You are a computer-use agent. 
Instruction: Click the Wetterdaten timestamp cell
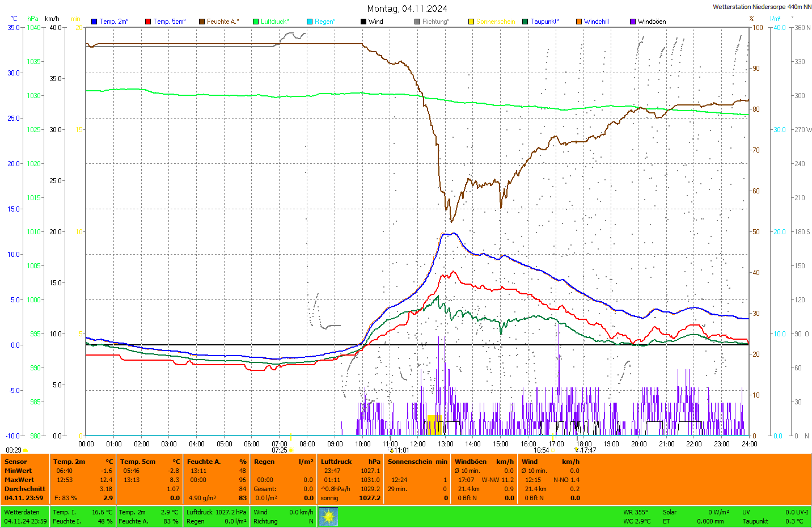point(25,517)
